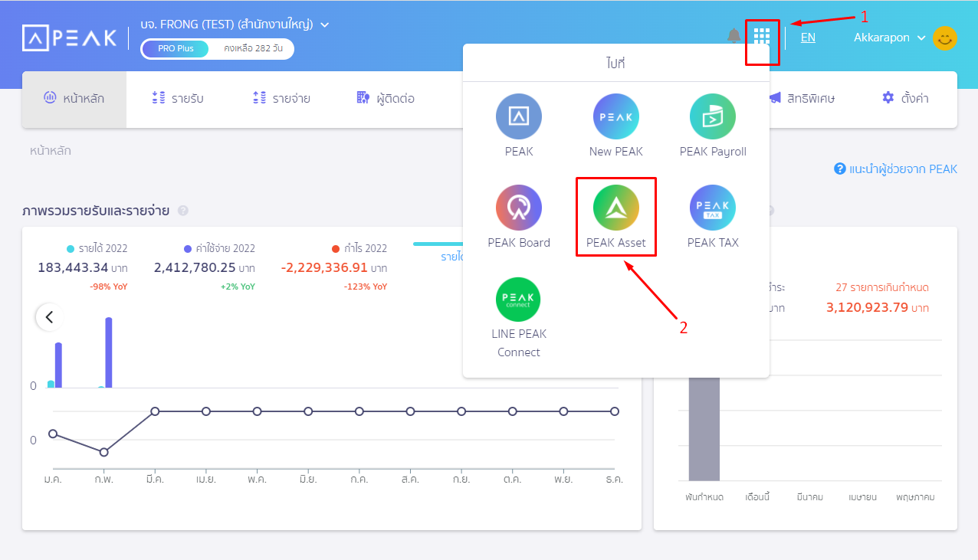978x560 pixels.
Task: Open LINE PEAK Connect app
Action: 519,300
